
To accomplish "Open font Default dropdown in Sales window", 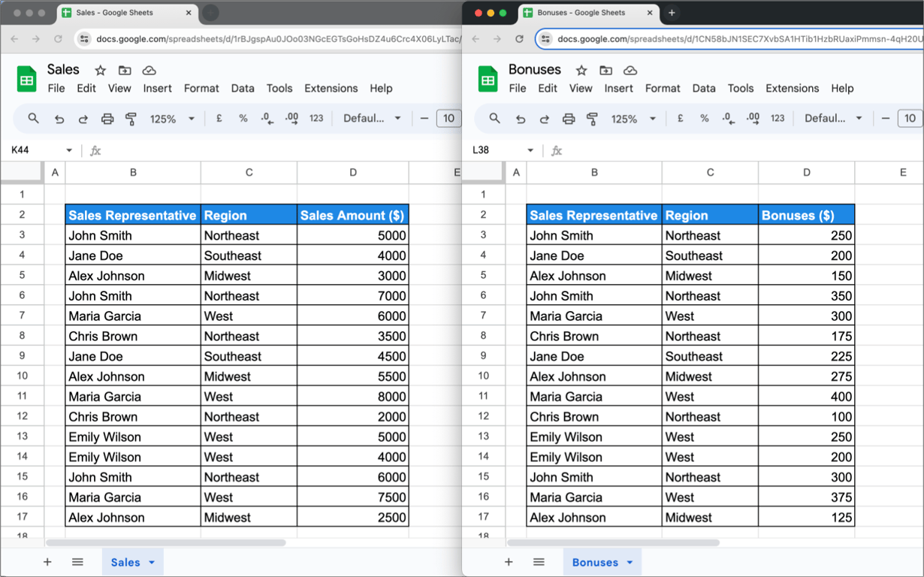I will click(x=398, y=119).
